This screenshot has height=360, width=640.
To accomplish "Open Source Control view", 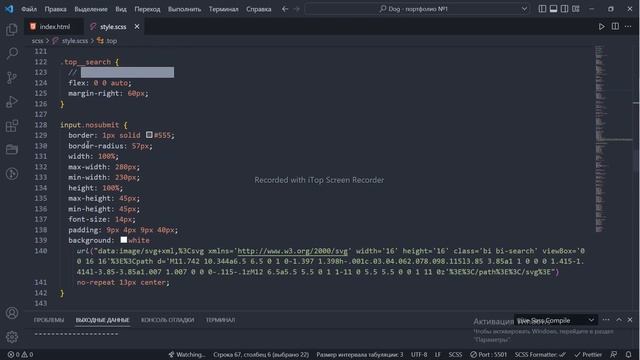I will point(12,78).
